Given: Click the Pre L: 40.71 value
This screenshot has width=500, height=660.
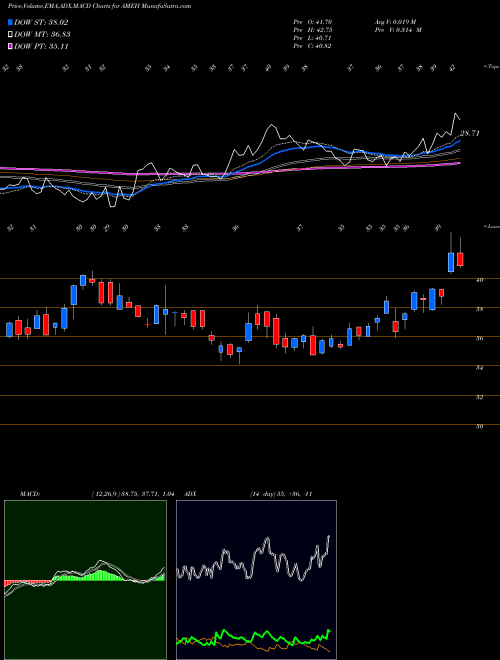Looking at the screenshot, I should click(x=312, y=38).
